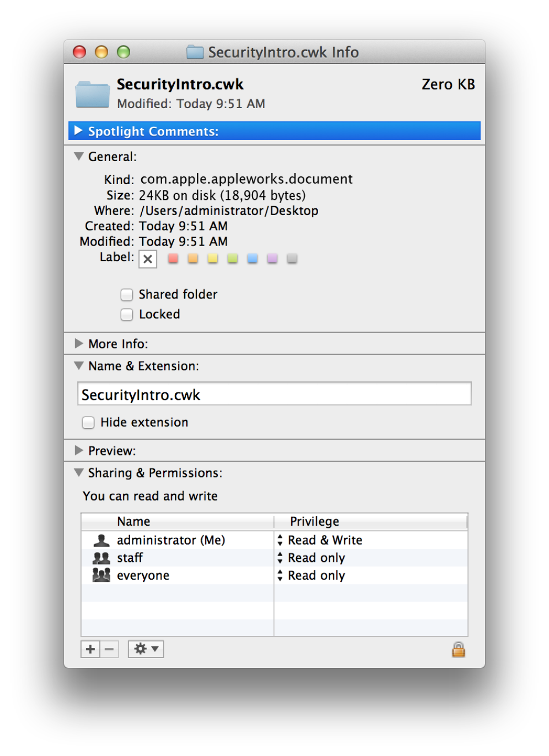Check the Locked checkbox
The width and height of the screenshot is (549, 756).
126,314
